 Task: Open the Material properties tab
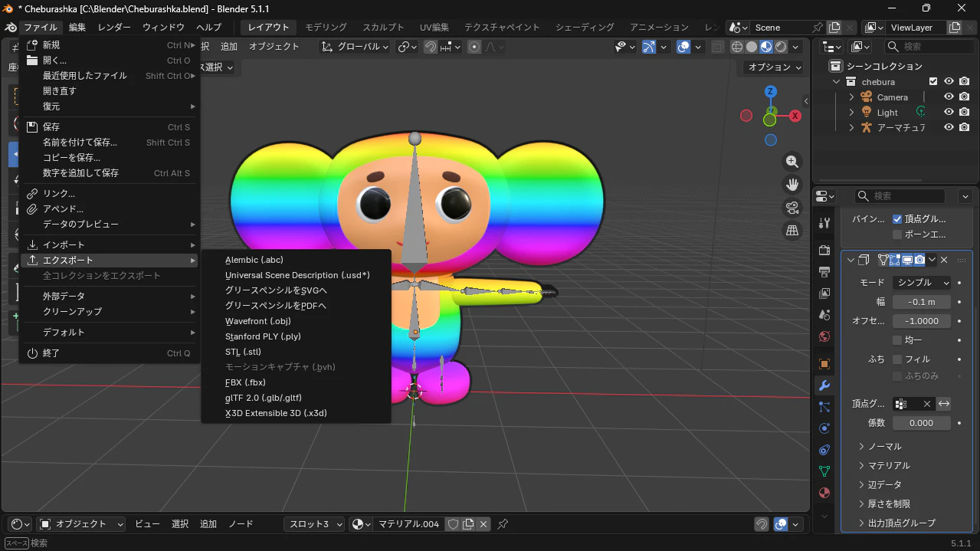click(824, 493)
